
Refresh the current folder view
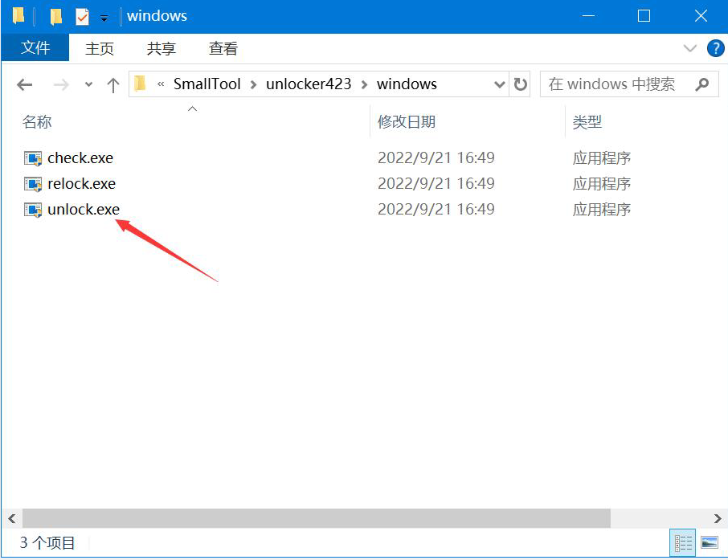(520, 84)
